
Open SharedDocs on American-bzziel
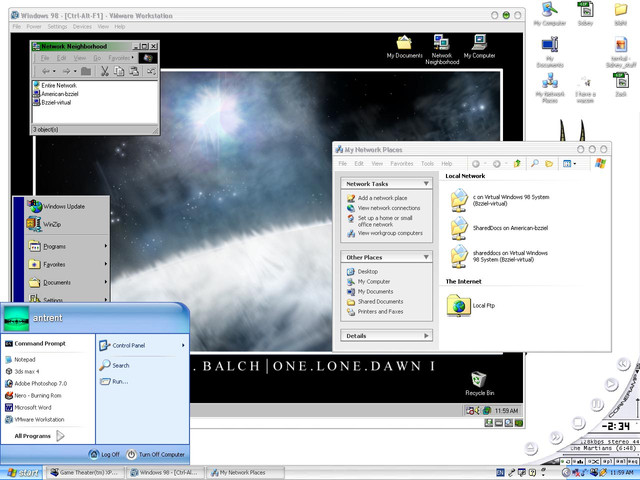pyautogui.click(x=460, y=228)
